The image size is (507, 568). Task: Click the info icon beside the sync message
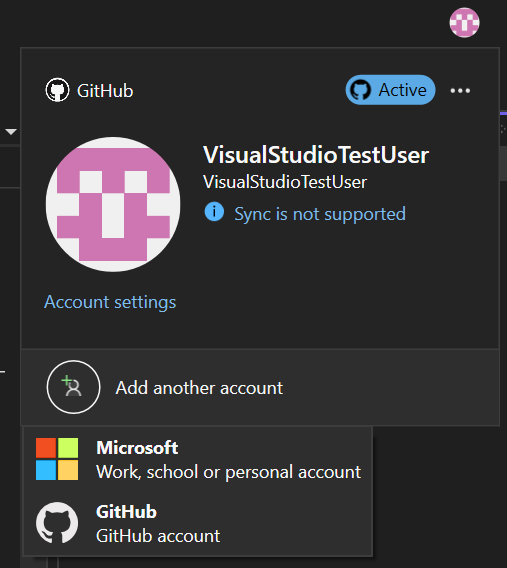point(214,212)
